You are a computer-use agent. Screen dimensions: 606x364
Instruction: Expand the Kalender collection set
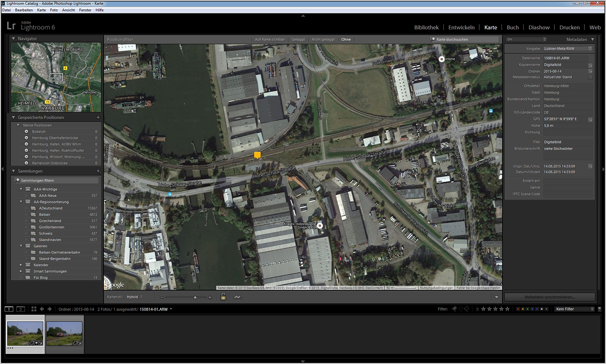pyautogui.click(x=21, y=265)
